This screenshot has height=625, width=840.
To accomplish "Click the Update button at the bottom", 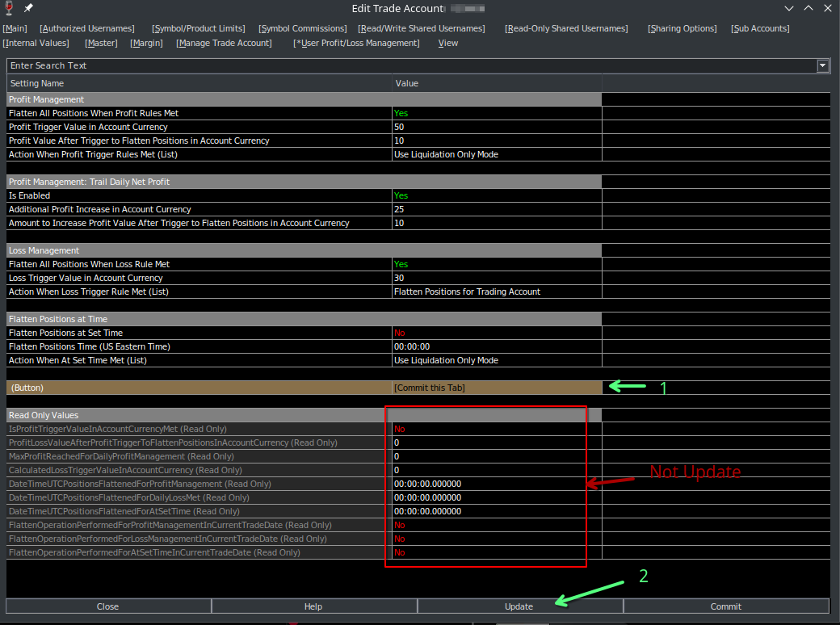I will click(x=519, y=606).
